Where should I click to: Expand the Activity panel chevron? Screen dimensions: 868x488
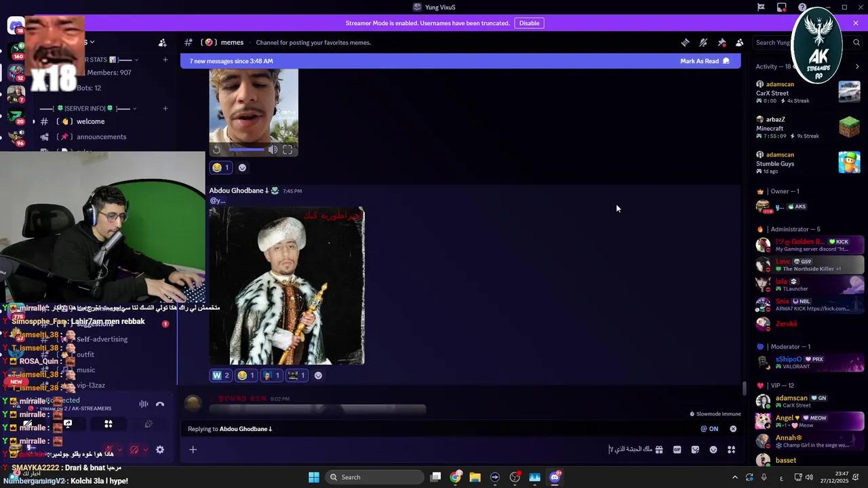coord(857,66)
